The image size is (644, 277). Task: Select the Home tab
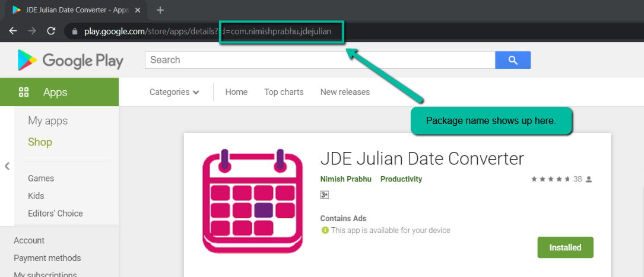pos(236,92)
